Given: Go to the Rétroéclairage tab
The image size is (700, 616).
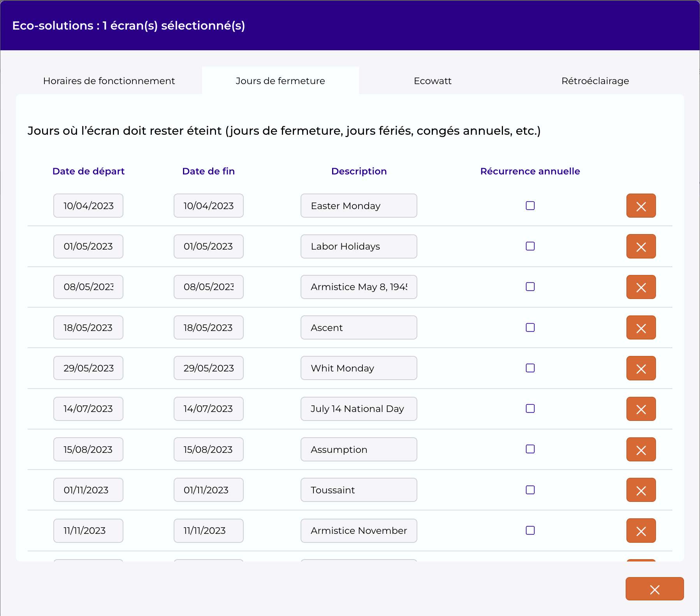Looking at the screenshot, I should tap(595, 81).
